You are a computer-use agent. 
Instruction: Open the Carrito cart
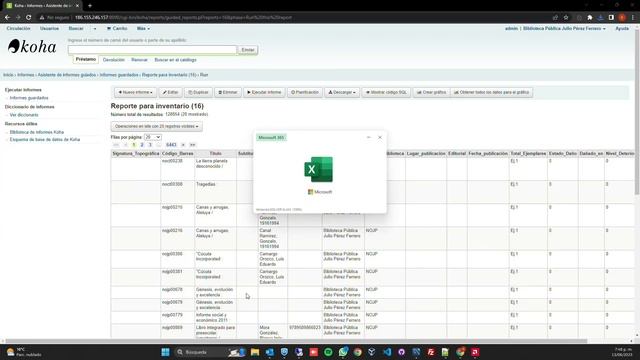coord(117,29)
